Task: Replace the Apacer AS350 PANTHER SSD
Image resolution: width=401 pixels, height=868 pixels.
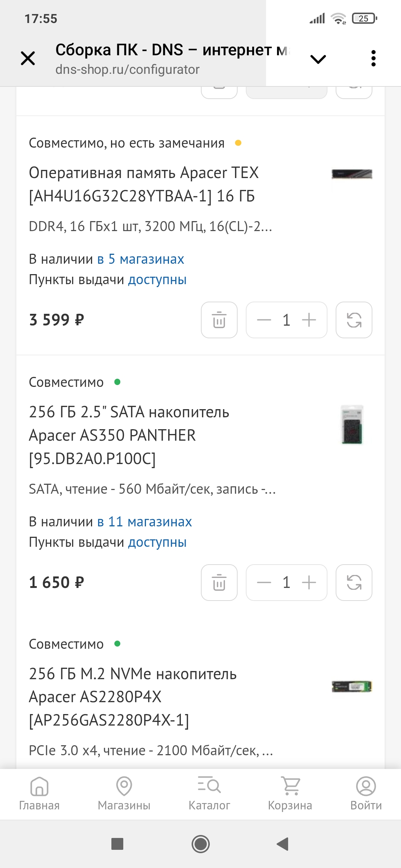Action: pos(354,582)
